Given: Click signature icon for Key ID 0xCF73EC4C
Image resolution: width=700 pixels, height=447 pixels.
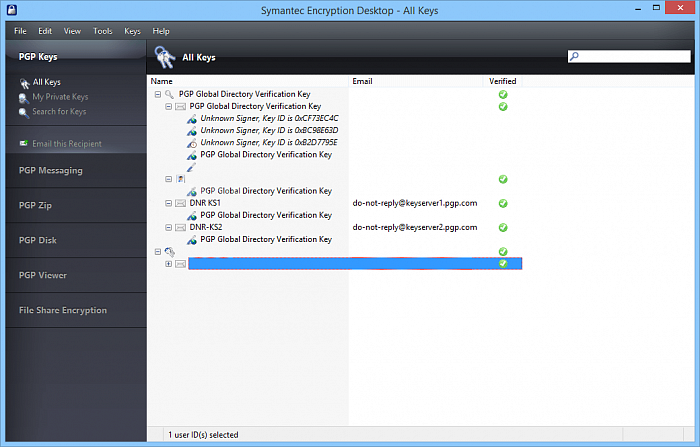Looking at the screenshot, I should [191, 118].
